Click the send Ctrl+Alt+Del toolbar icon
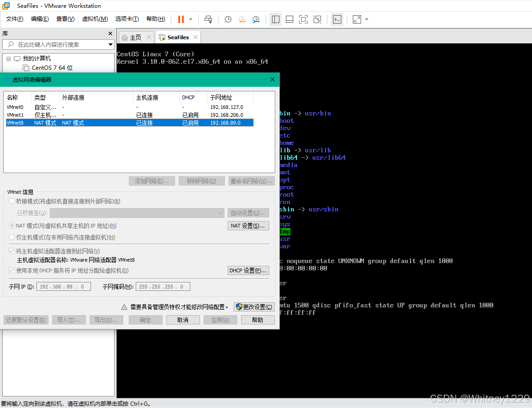The image size is (532, 408). [x=208, y=19]
